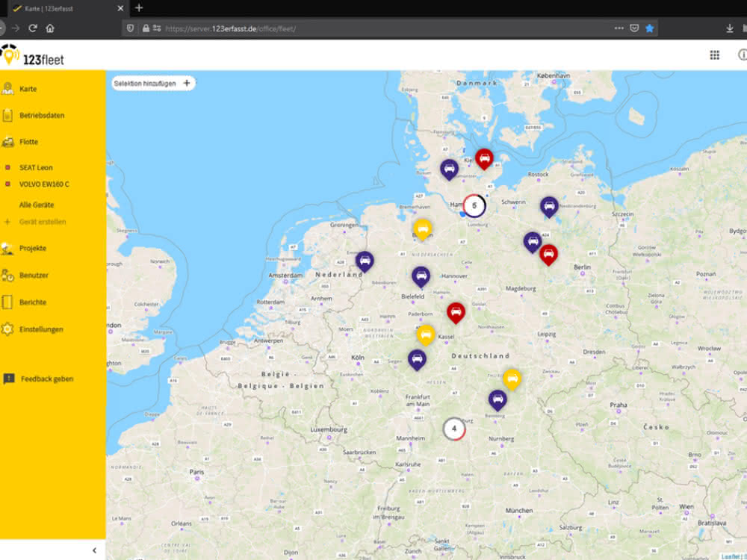Viewport: 747px width, 560px height.
Task: Open the Leaflet attribution link
Action: (731, 556)
